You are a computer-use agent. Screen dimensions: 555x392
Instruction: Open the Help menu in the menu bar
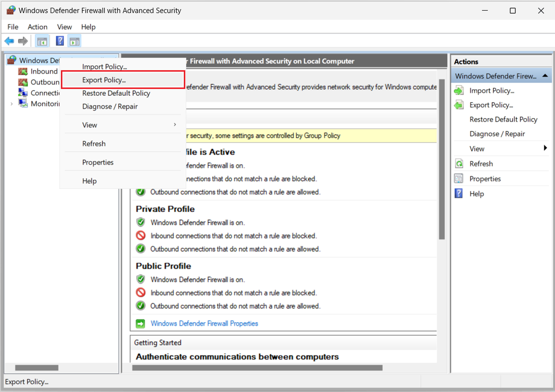pos(88,27)
